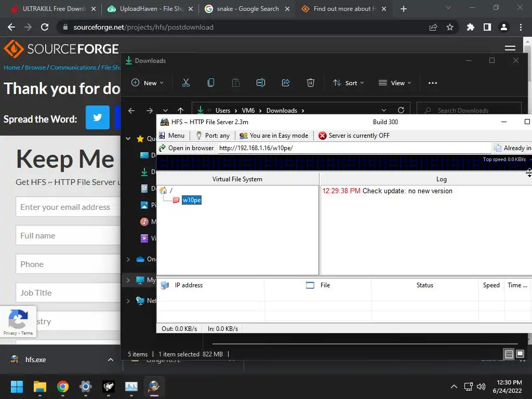The height and width of the screenshot is (399, 532).
Task: Click the Speed column header in HFS
Action: tap(491, 285)
